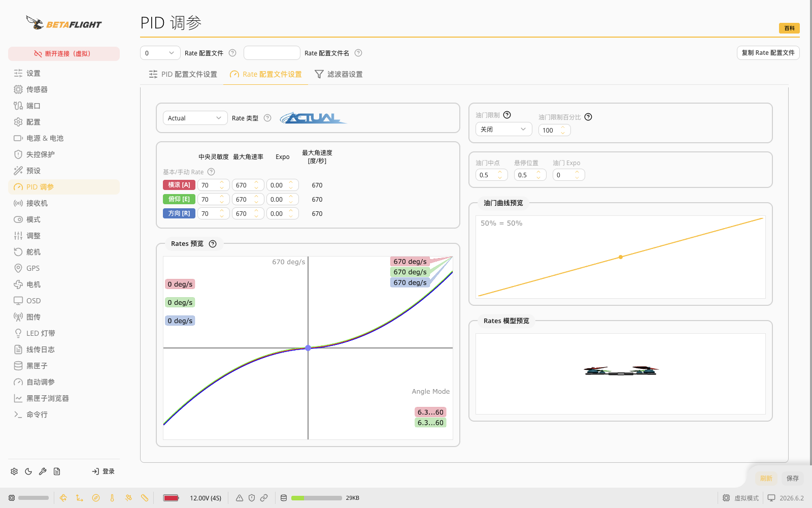The height and width of the screenshot is (508, 812).
Task: Open the Rate profile number dropdown
Action: pos(160,53)
